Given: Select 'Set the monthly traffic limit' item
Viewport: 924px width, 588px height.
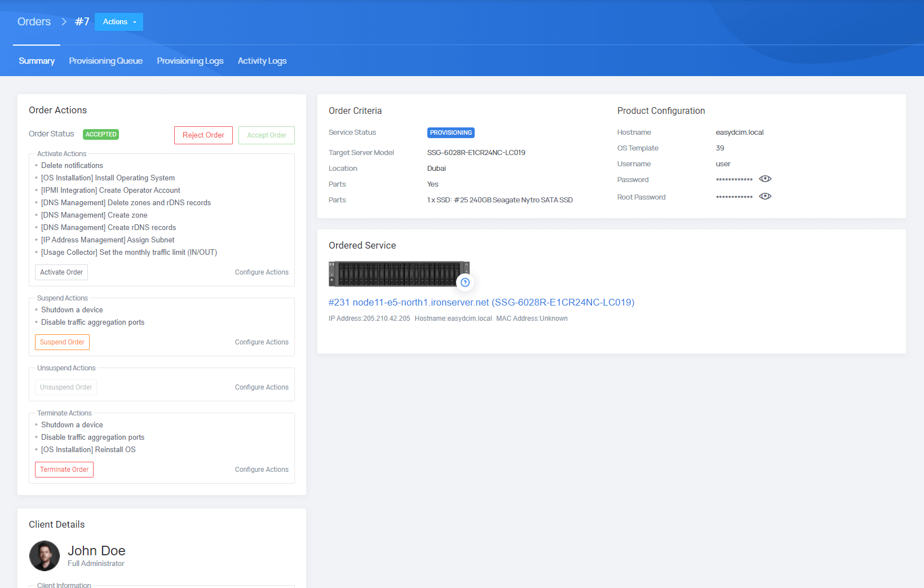Looking at the screenshot, I should pos(129,253).
